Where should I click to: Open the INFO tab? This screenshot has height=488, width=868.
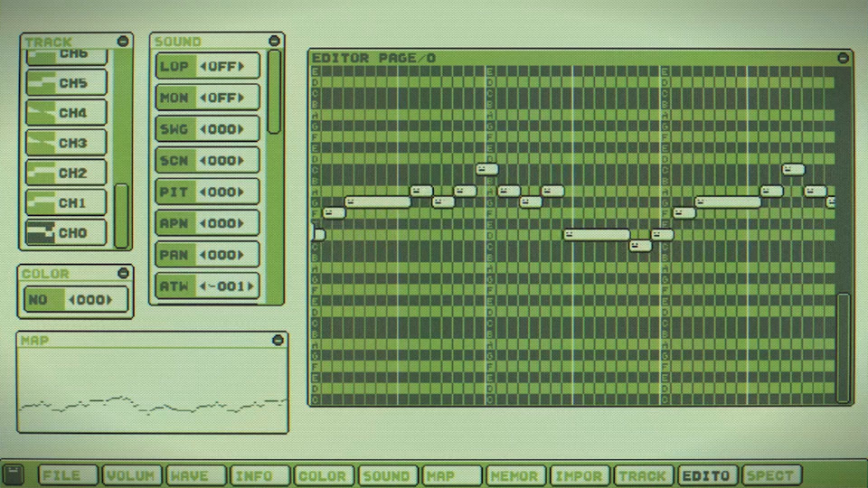259,475
